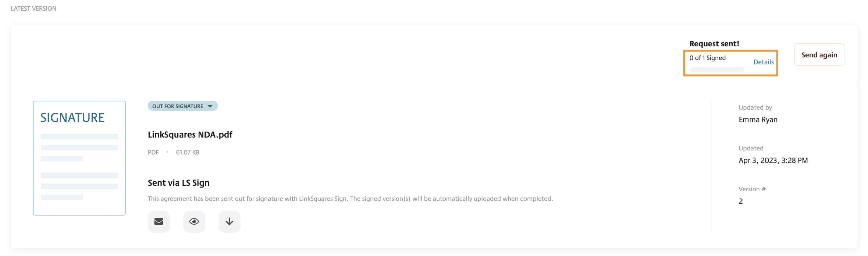Screen dimensions: 868x256
Task: Open the OUT FOR SIGNATURE status dropdown
Action: tap(182, 106)
